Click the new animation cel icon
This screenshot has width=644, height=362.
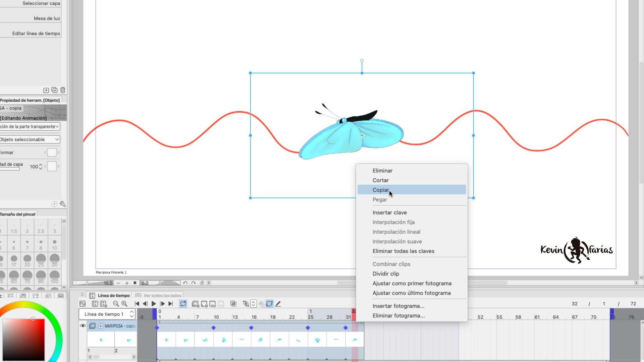204,304
